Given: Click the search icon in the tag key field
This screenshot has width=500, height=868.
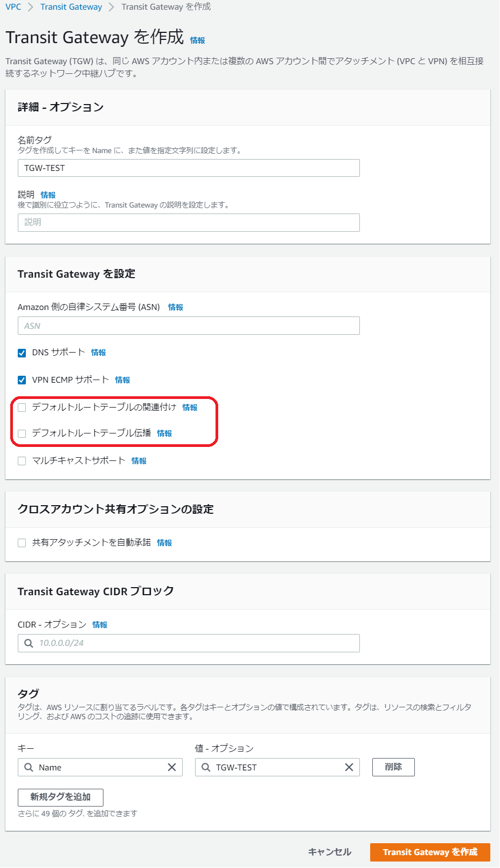Looking at the screenshot, I should click(x=29, y=767).
